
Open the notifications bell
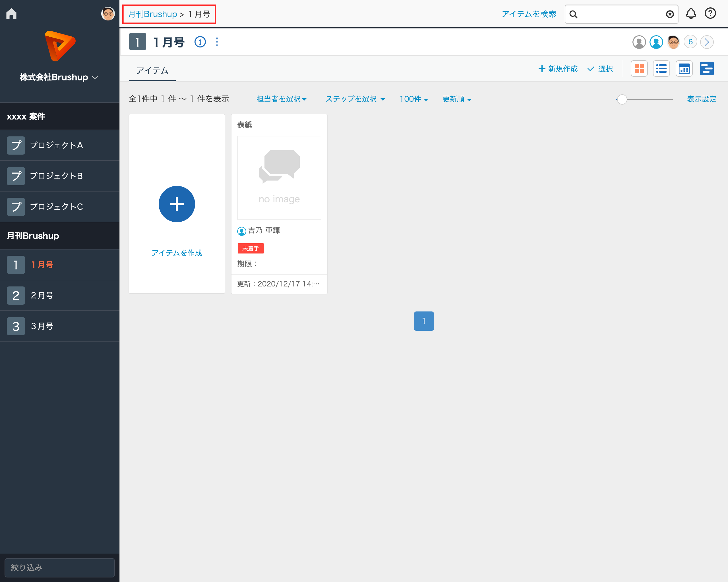pyautogui.click(x=691, y=14)
